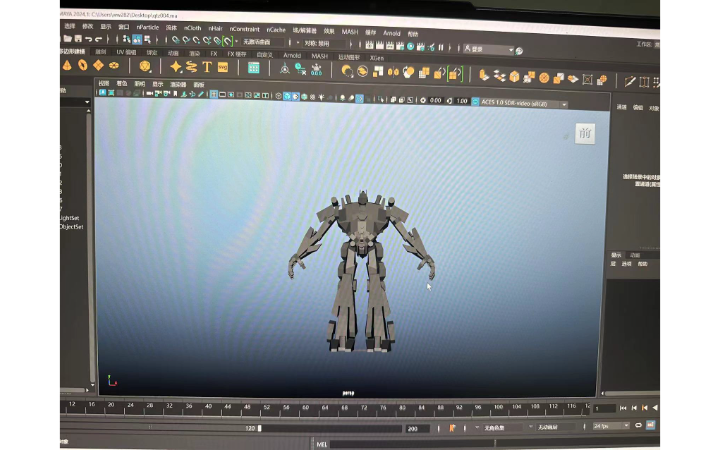Click the go to start playback button
This screenshot has width=720, height=450.
click(x=623, y=408)
